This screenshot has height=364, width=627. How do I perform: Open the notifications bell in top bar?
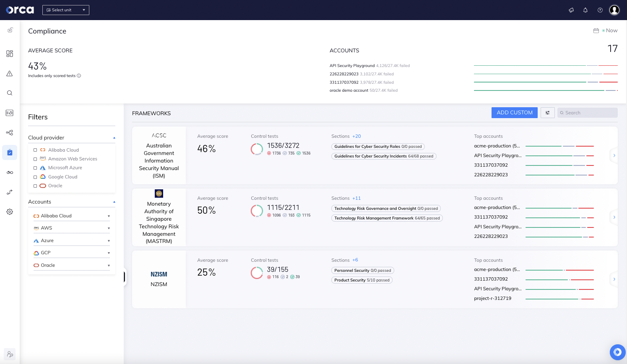[585, 10]
